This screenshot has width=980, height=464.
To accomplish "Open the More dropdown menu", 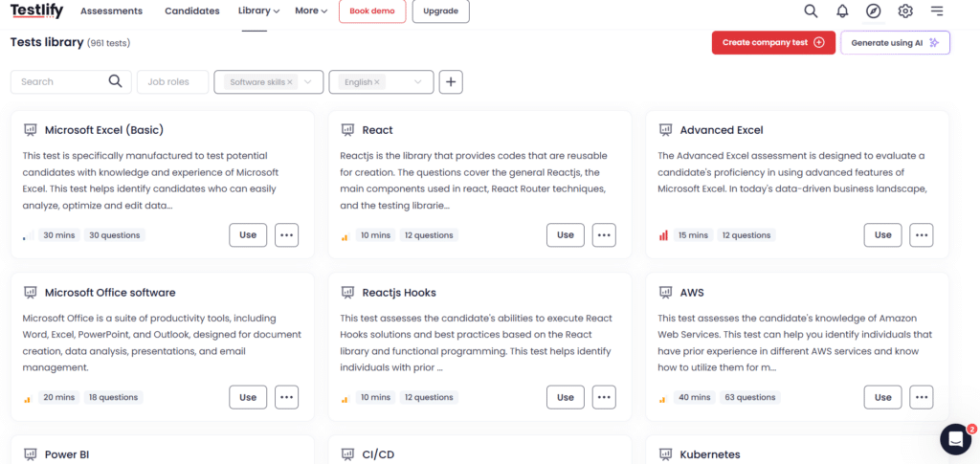I will [311, 11].
